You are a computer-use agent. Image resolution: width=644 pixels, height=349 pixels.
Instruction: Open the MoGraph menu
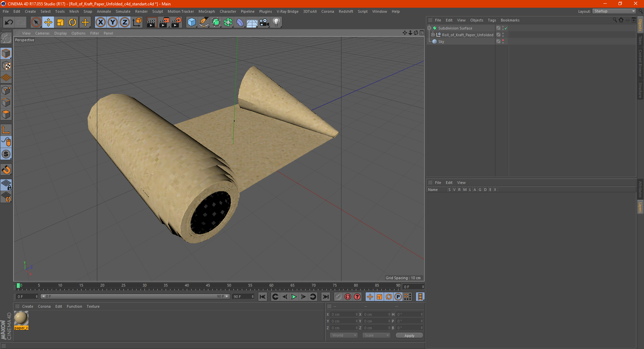(x=207, y=11)
